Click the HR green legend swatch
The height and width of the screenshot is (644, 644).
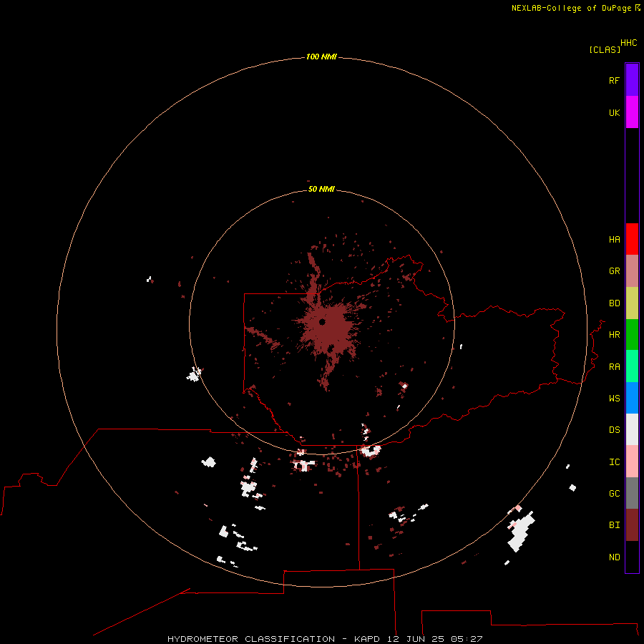(632, 335)
